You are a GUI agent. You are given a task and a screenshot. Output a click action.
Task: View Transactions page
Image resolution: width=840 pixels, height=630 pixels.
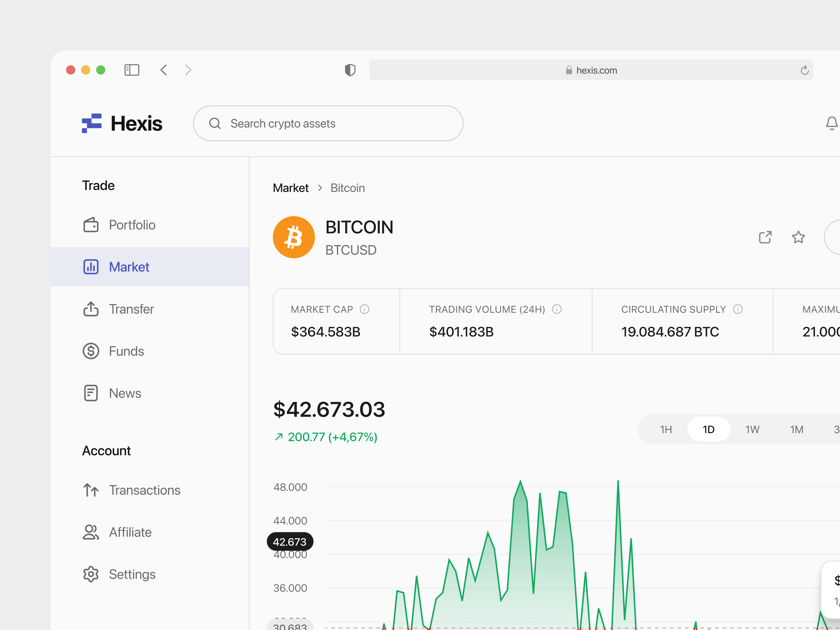tap(150, 490)
